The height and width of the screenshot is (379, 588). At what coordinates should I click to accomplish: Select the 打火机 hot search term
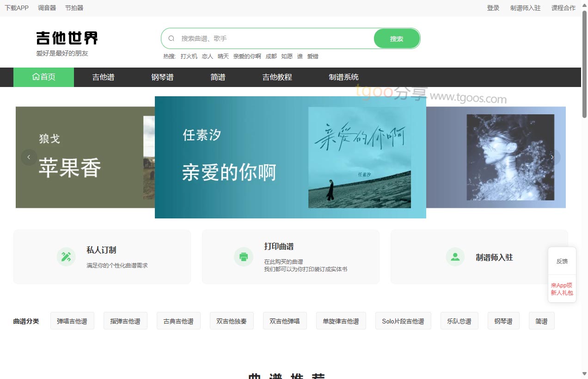point(189,56)
